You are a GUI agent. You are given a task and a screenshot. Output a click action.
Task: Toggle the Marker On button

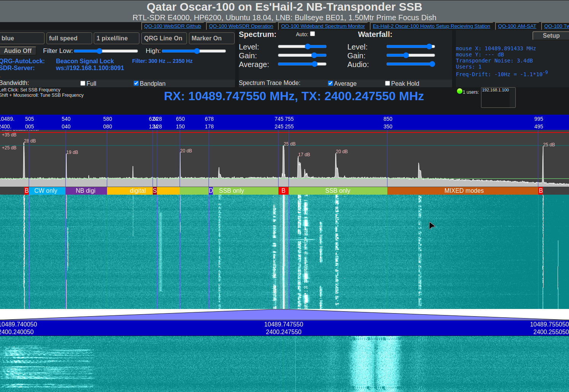[211, 38]
